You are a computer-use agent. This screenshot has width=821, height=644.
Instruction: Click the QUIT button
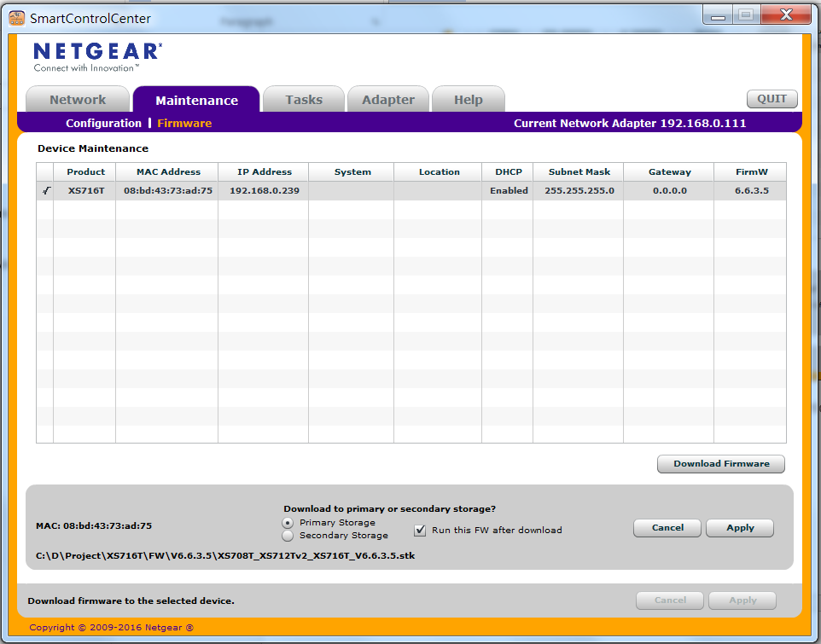(x=772, y=99)
